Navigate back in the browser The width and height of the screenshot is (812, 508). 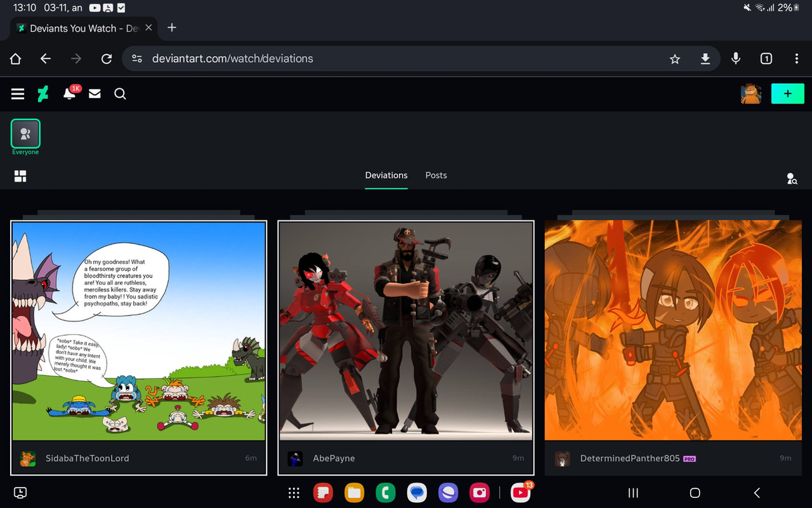point(46,58)
